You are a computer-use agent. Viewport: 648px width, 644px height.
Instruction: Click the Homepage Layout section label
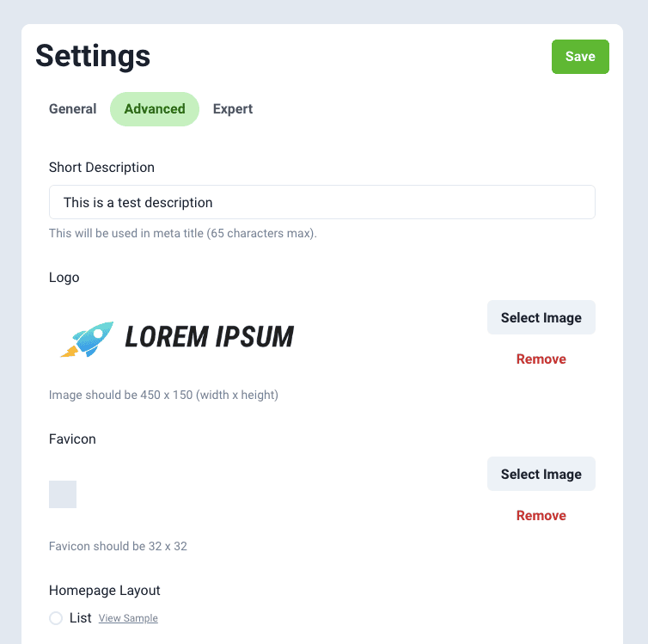tap(105, 591)
